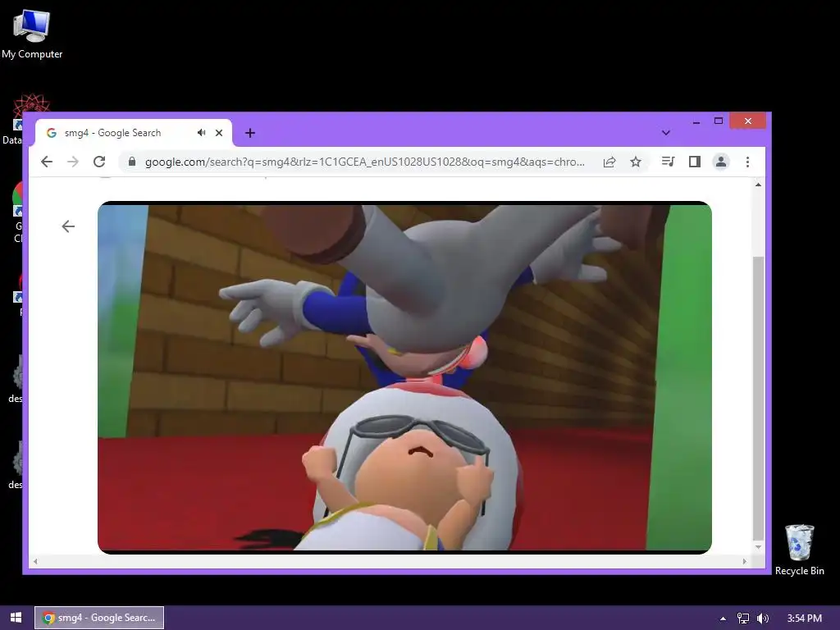Click the address bar URL
Image resolution: width=840 pixels, height=630 pixels.
coord(365,162)
